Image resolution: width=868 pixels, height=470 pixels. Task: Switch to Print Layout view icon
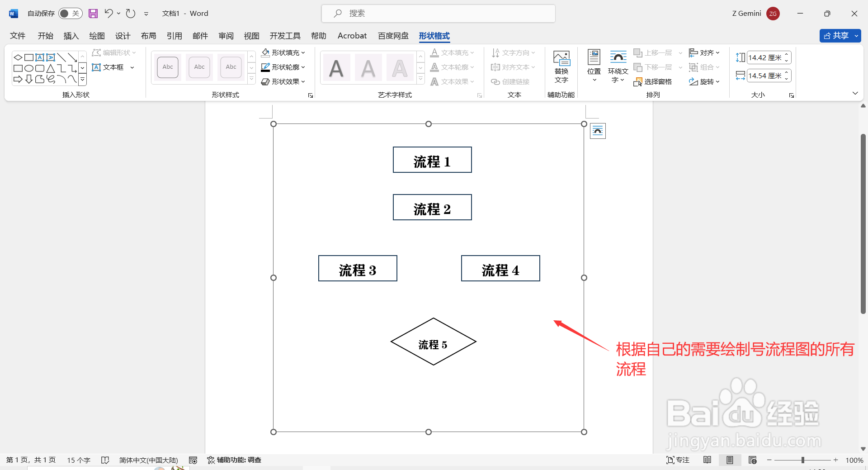click(x=730, y=460)
